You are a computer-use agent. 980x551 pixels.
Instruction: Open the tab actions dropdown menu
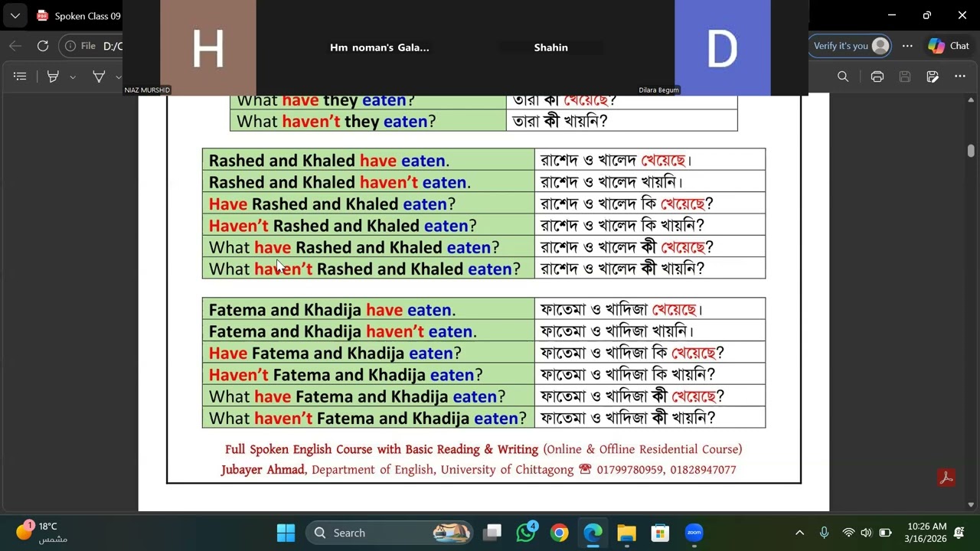point(15,15)
